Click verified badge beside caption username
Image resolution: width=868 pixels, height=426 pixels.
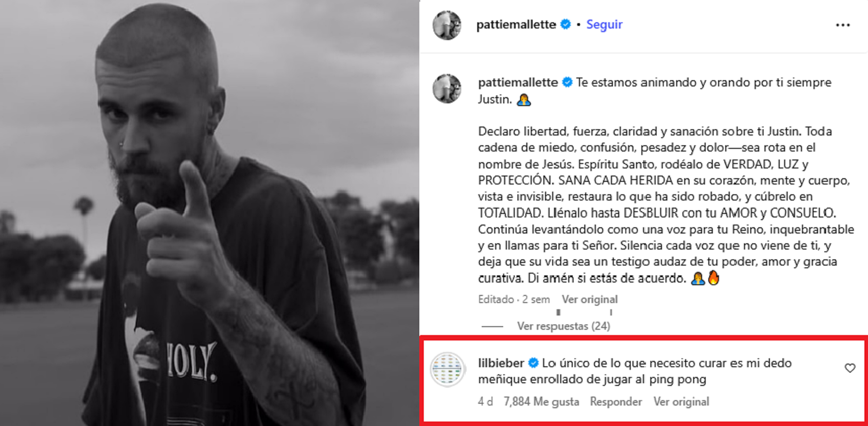[x=567, y=82]
